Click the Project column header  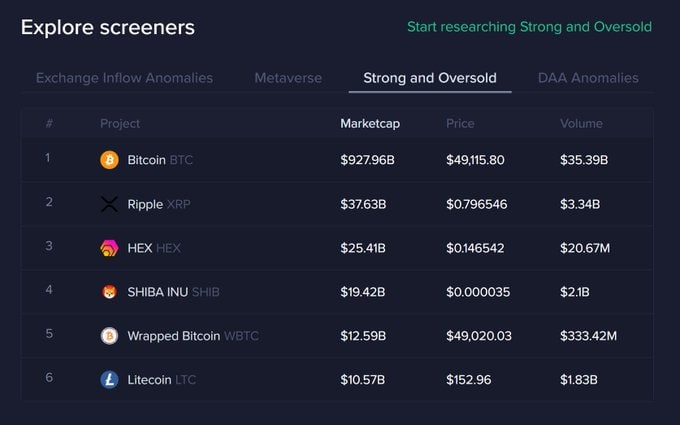point(120,124)
